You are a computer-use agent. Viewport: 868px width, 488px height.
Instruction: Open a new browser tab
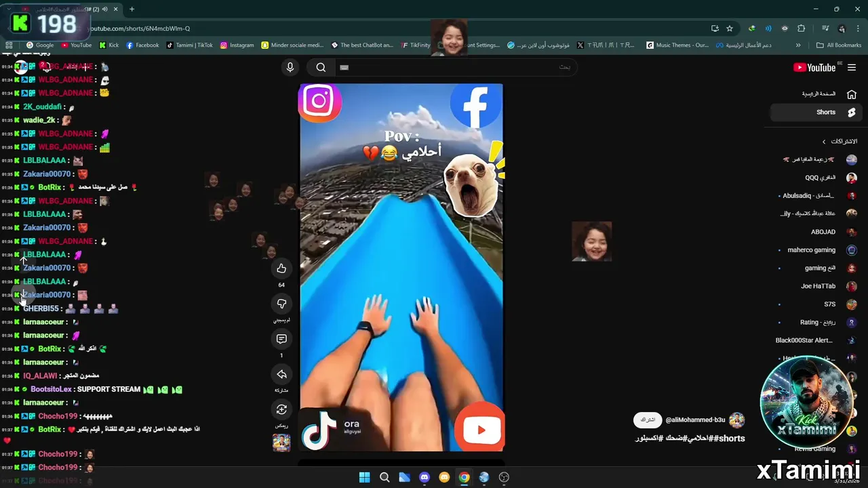(x=132, y=9)
